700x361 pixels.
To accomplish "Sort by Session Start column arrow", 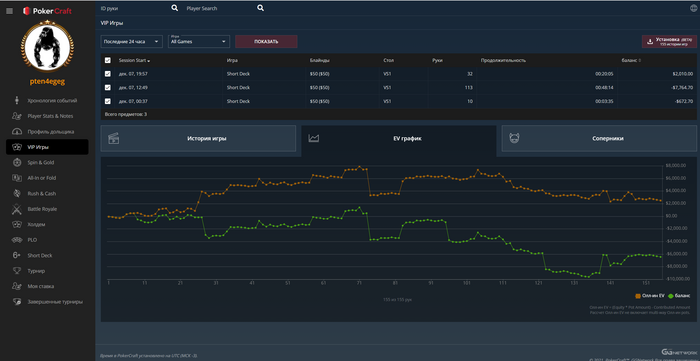I will pos(149,61).
